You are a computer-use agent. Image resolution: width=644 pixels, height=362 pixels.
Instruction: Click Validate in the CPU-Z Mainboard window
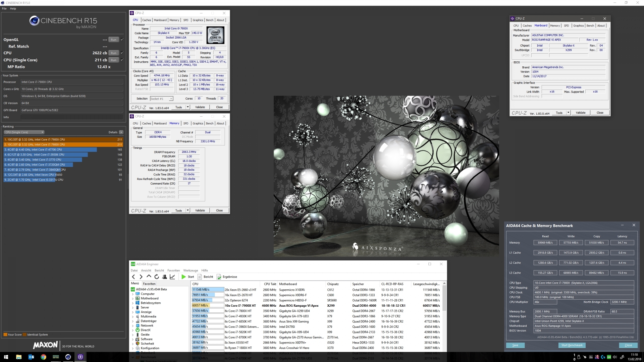point(580,113)
